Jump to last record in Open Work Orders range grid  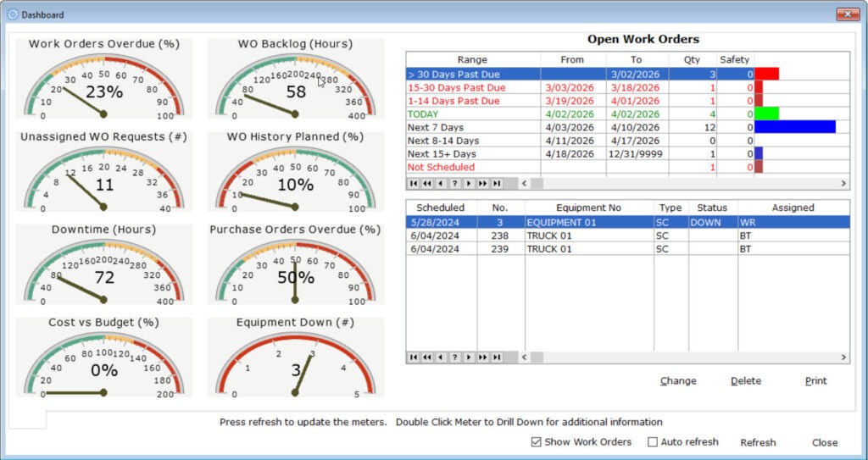tap(497, 183)
